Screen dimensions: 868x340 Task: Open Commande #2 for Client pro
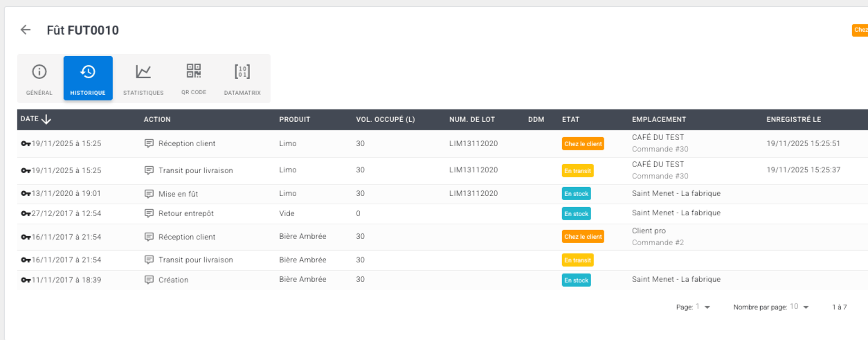tap(658, 242)
